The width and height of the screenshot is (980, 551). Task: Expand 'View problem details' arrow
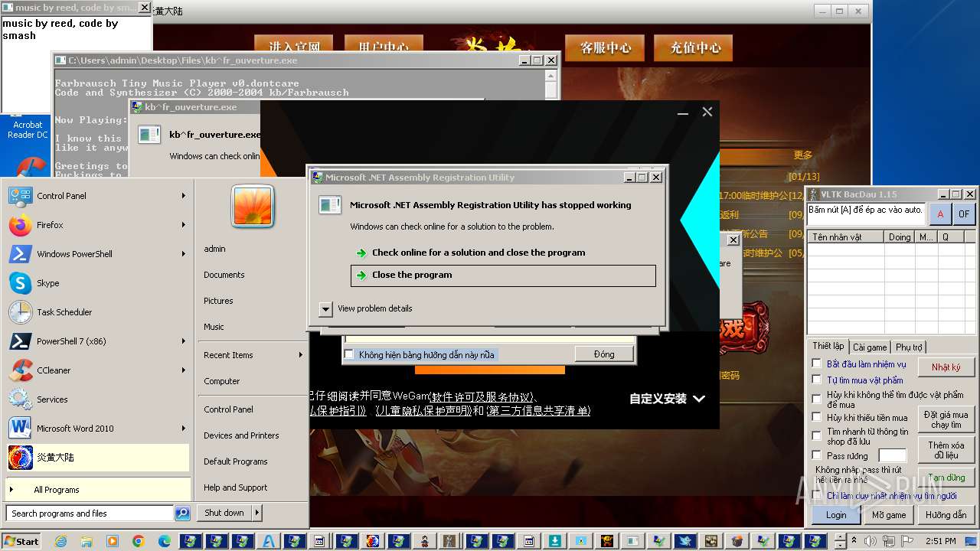(325, 308)
